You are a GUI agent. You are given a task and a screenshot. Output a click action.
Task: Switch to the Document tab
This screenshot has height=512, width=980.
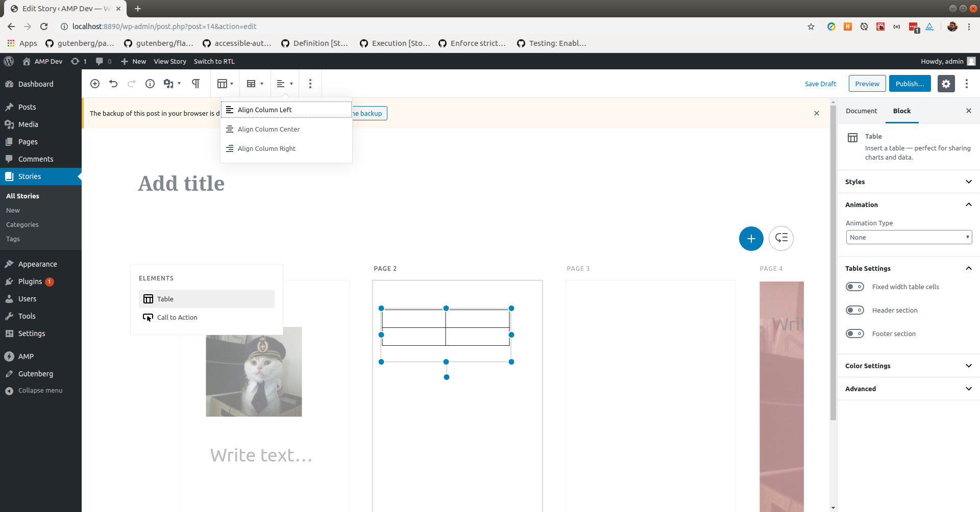pos(861,111)
